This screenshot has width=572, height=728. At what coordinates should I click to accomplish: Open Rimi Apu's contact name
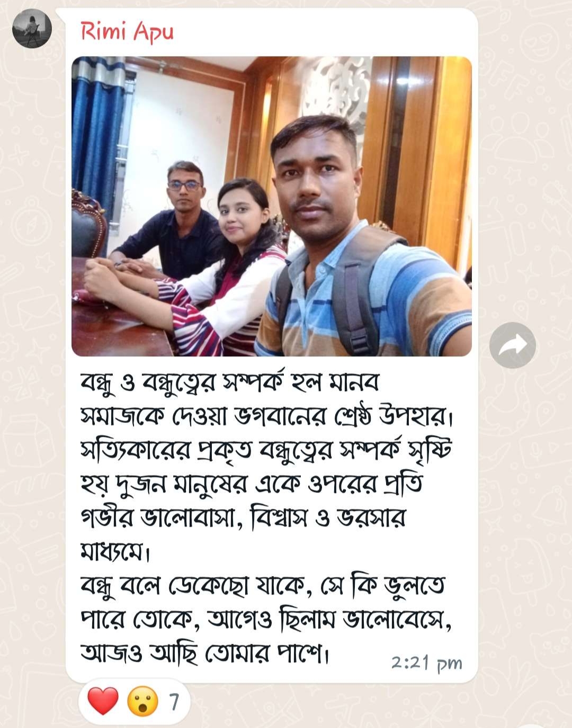pos(127,31)
